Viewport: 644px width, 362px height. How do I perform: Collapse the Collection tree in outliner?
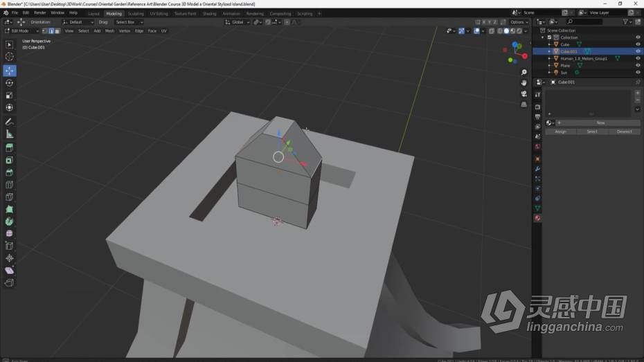(x=543, y=37)
